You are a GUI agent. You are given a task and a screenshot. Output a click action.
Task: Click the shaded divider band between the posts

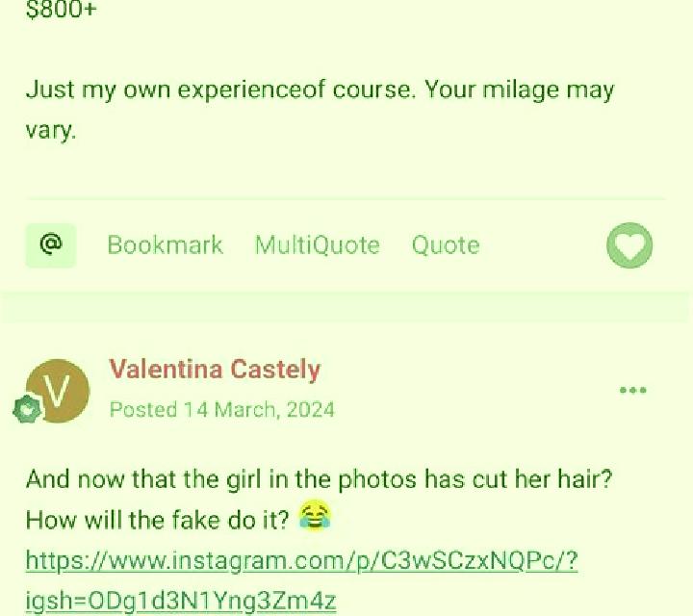coord(345,307)
